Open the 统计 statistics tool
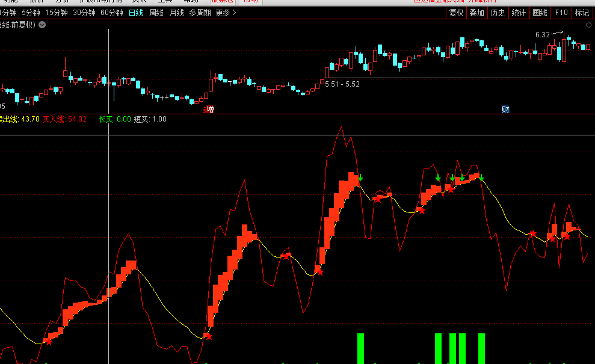 [x=518, y=13]
